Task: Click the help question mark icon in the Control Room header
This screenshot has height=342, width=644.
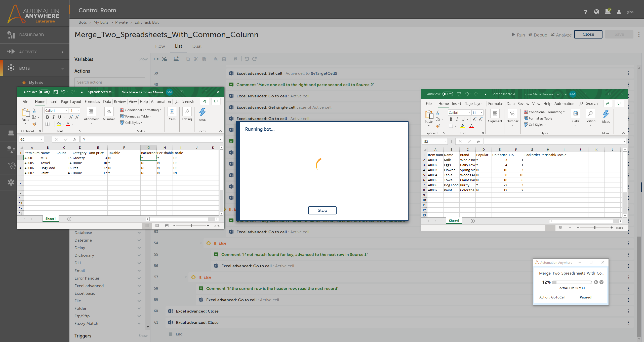Action: [585, 12]
